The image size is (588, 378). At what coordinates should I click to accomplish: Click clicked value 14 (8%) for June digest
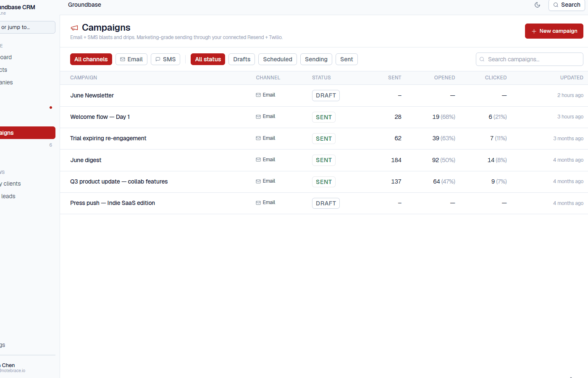coord(497,160)
